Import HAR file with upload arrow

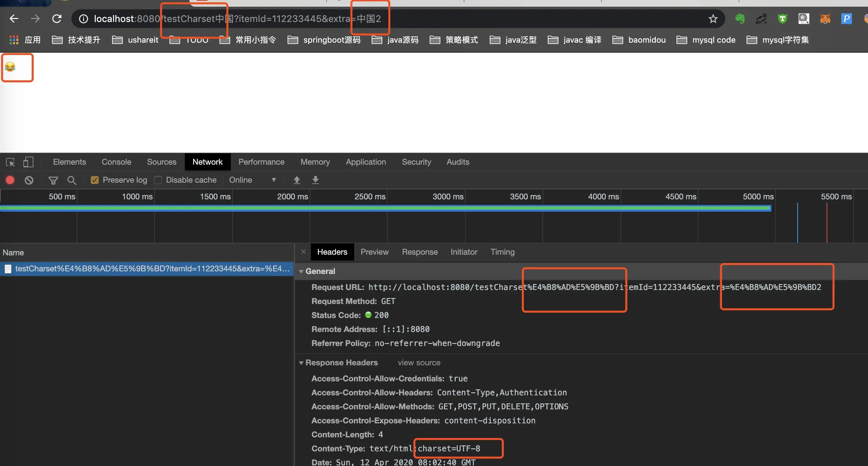point(297,180)
